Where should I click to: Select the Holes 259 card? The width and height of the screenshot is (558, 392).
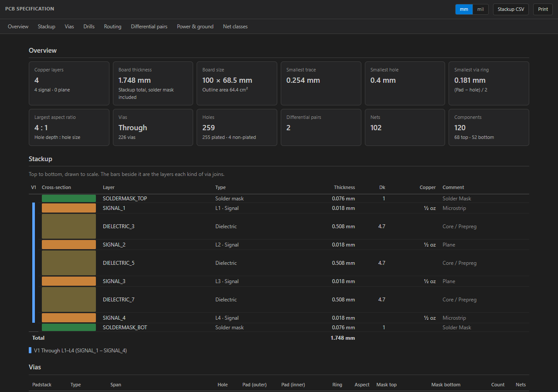coord(237,127)
